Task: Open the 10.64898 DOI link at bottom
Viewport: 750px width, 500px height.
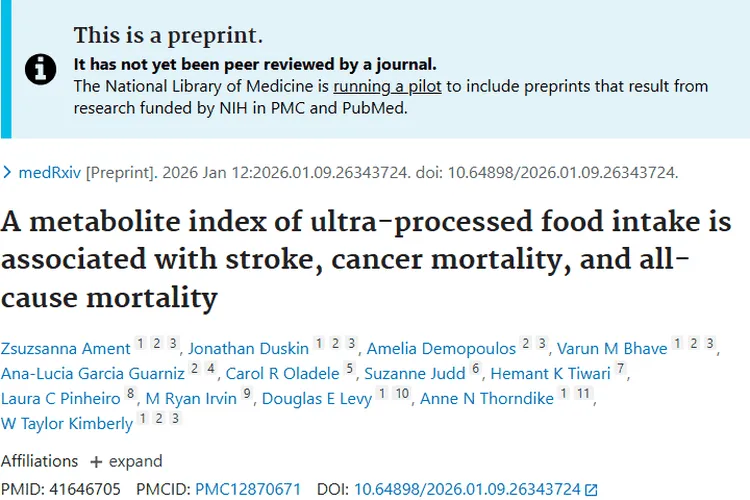Action: coord(467,489)
